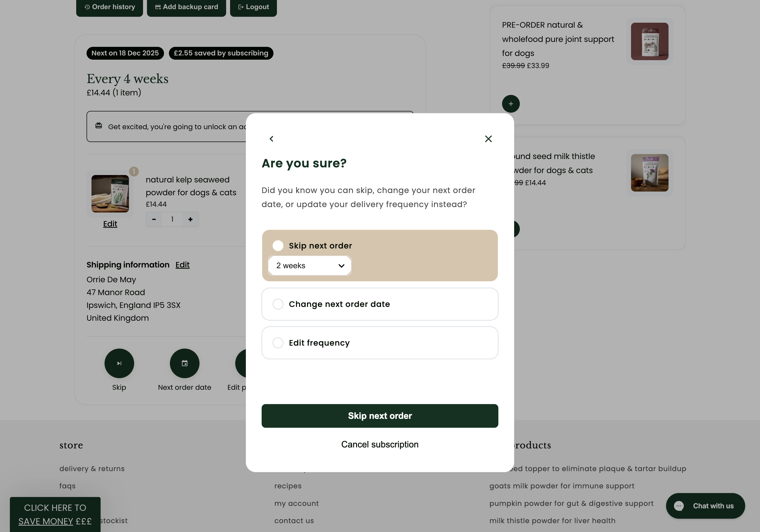The image size is (760, 532).
Task: Click 'Add backup card' button
Action: coord(186,7)
